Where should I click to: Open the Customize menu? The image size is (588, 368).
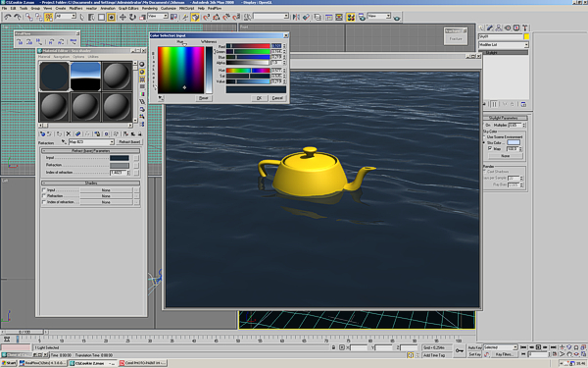pyautogui.click(x=169, y=8)
